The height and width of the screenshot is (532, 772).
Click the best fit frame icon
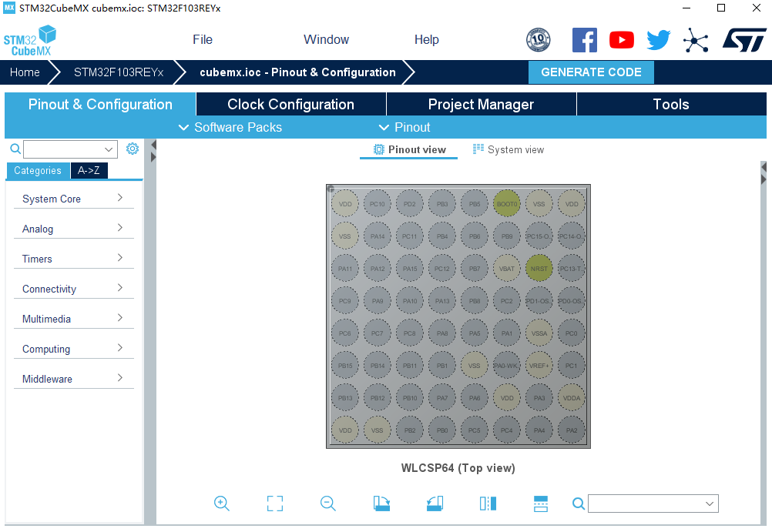pos(275,504)
